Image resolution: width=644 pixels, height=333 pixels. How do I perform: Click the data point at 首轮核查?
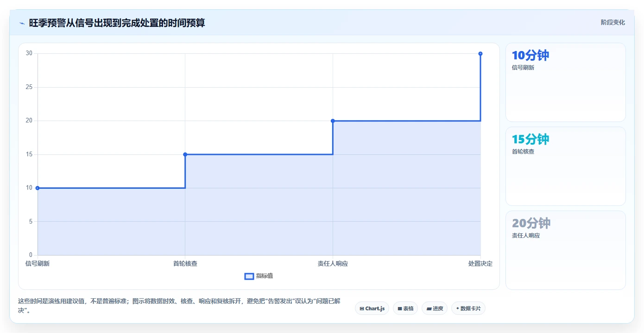tap(185, 154)
